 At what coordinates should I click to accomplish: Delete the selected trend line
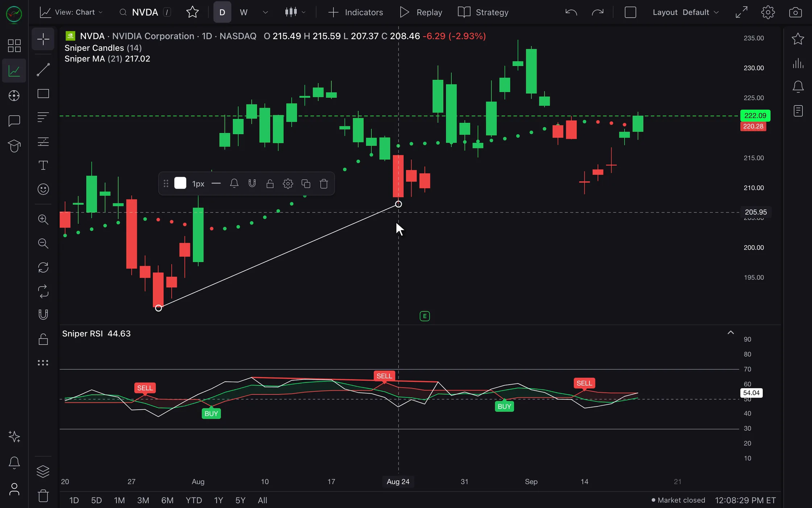click(324, 184)
